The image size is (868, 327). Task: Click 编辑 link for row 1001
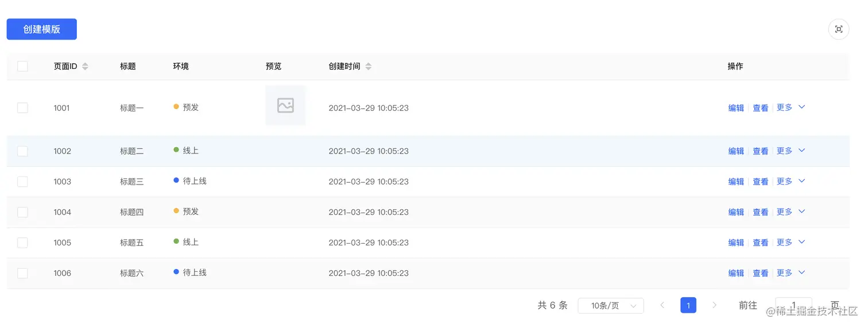pos(736,108)
